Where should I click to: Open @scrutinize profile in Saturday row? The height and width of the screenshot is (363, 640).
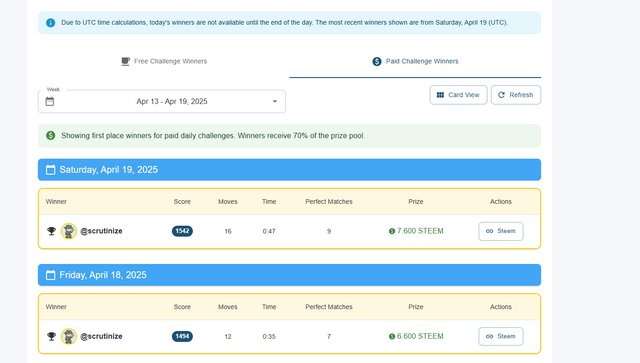point(101,231)
